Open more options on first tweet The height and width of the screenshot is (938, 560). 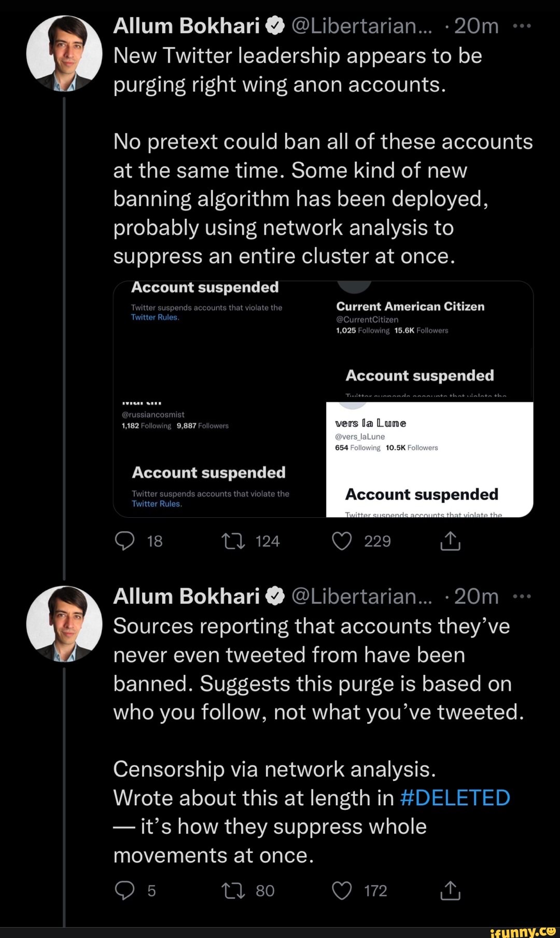521,26
